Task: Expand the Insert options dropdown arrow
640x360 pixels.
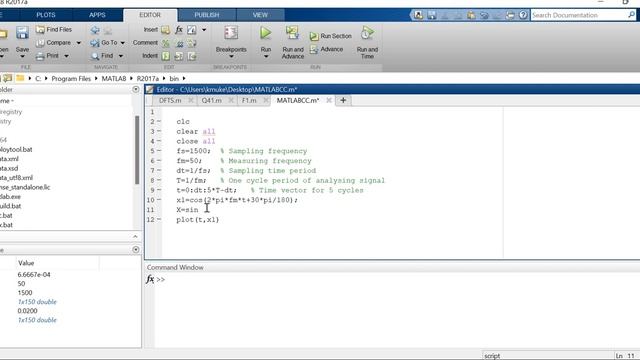Action: 204,30
